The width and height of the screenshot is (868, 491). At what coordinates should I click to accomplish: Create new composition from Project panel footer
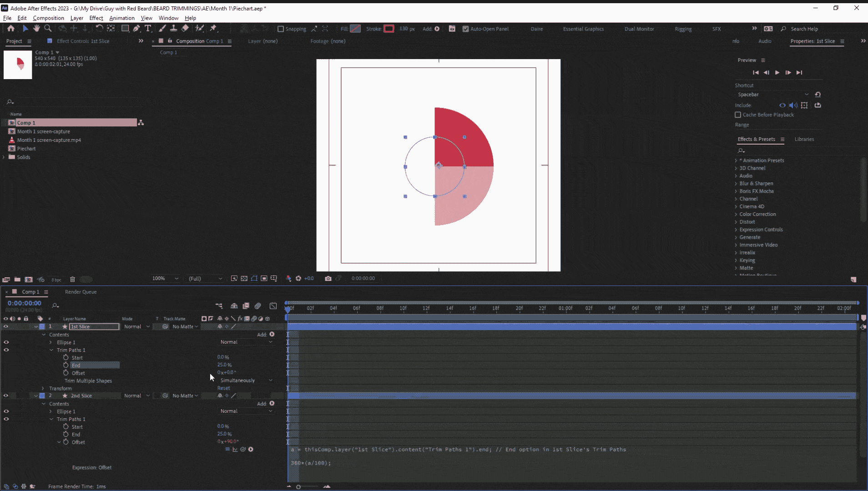click(x=29, y=279)
